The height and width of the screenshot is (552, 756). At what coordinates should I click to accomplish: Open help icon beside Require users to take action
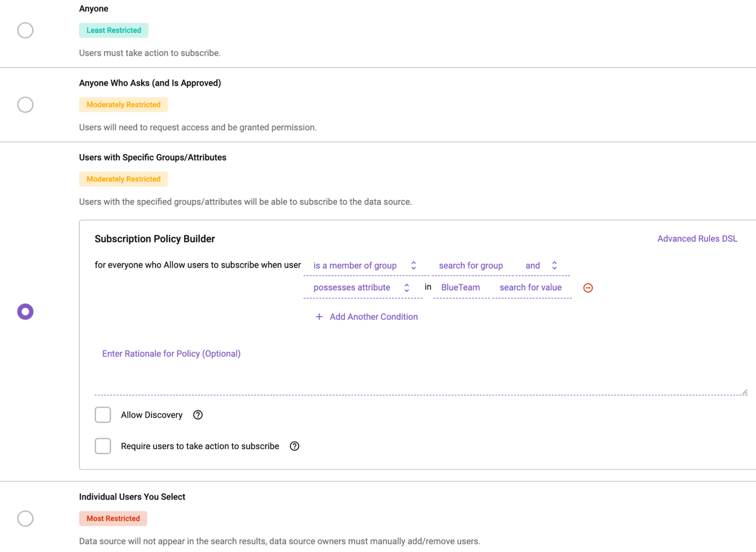[x=295, y=446]
